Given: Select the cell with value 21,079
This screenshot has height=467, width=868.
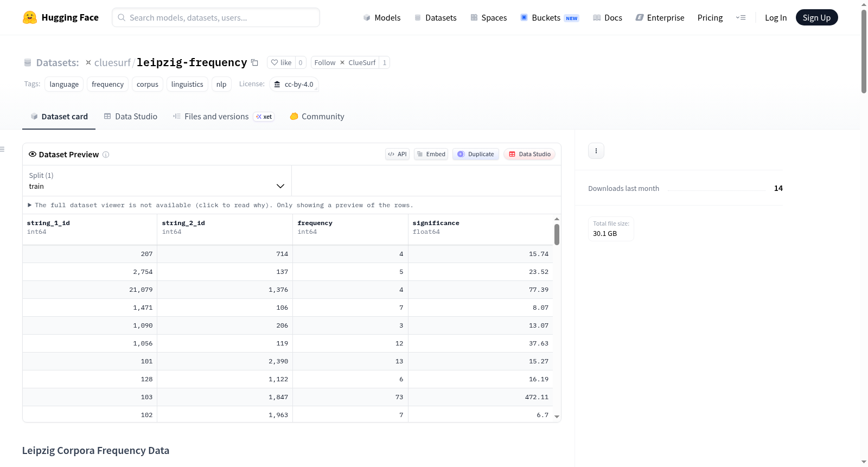Looking at the screenshot, I should (x=90, y=290).
